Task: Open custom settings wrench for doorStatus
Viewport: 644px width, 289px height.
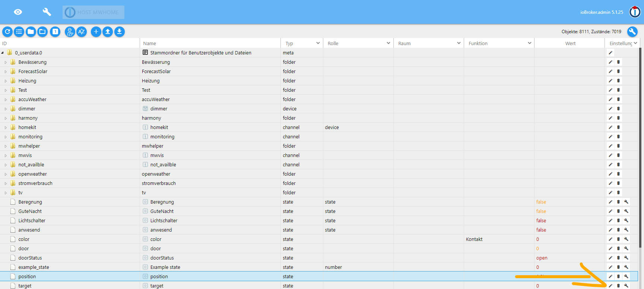Action: (x=626, y=258)
